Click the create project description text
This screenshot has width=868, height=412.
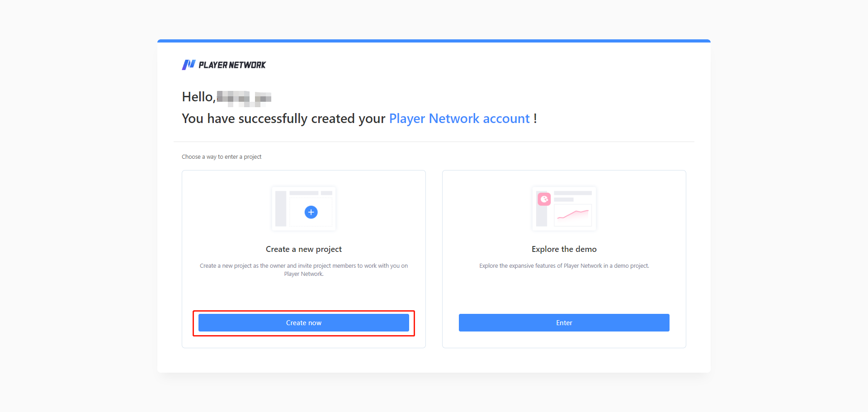[x=304, y=270]
